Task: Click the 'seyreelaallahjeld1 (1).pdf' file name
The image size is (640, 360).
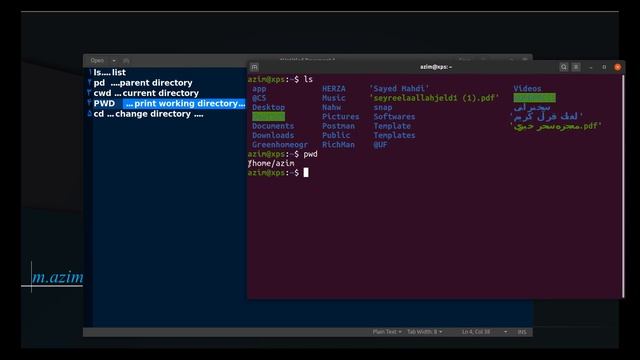Action: pos(434,98)
